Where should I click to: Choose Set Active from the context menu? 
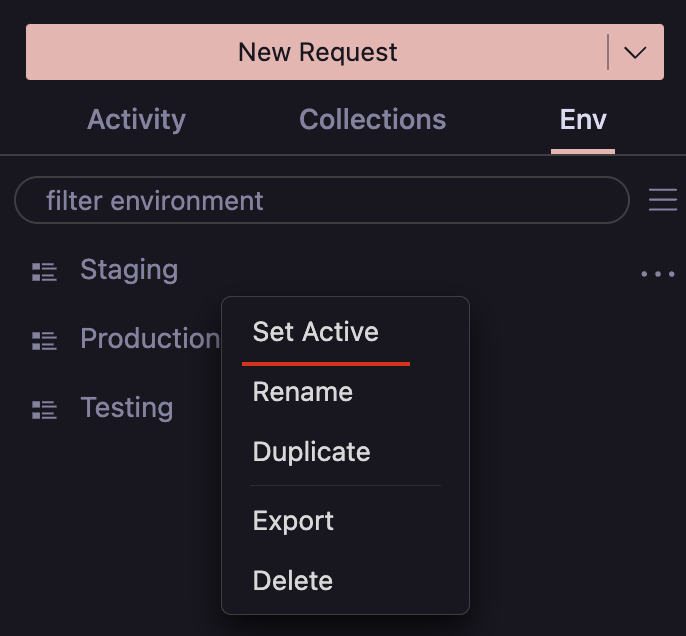[x=316, y=332]
